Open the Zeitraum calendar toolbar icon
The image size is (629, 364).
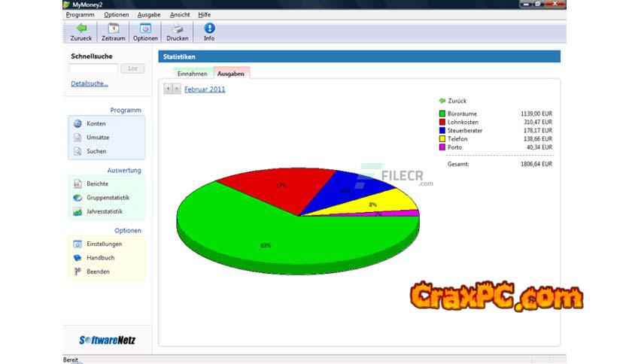click(114, 29)
